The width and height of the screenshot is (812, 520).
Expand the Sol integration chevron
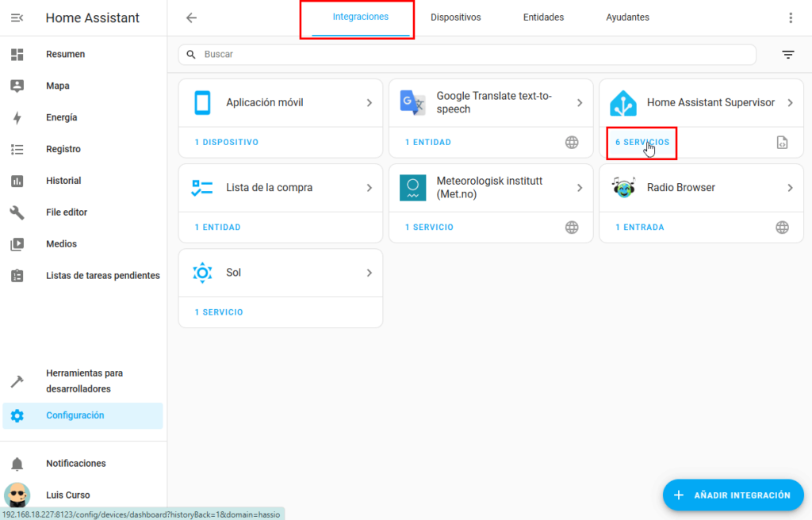tap(370, 273)
